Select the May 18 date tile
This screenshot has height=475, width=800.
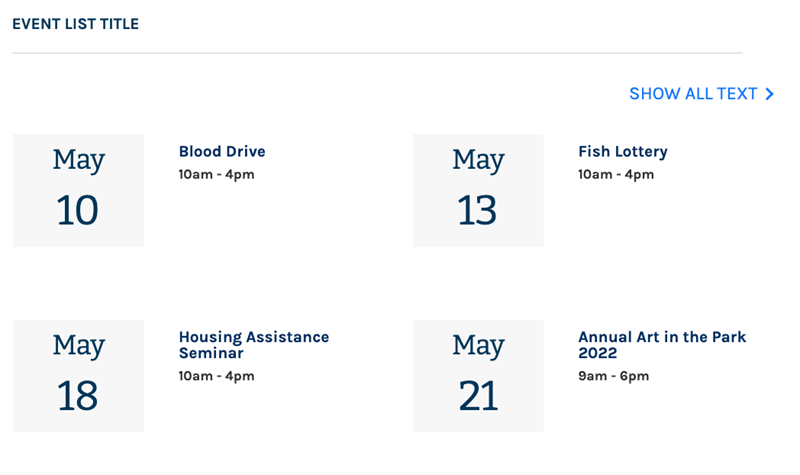point(78,376)
